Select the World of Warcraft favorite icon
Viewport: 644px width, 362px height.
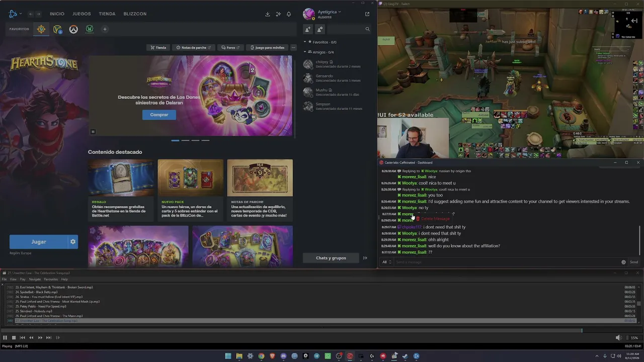click(x=57, y=29)
